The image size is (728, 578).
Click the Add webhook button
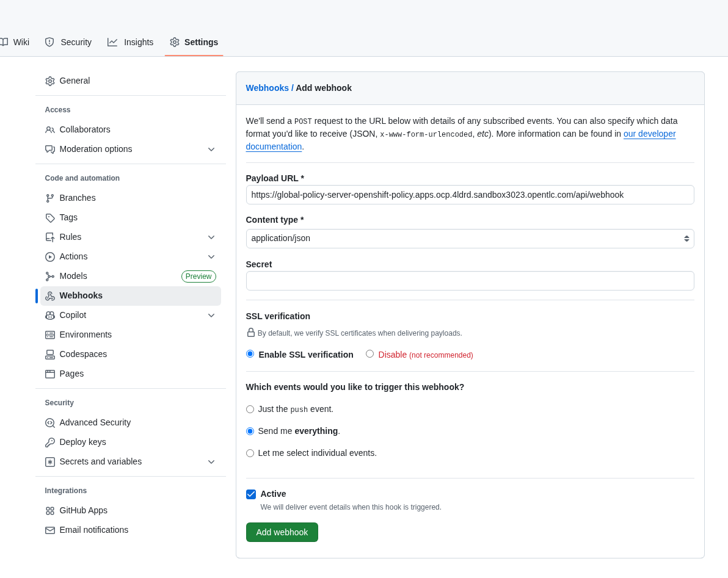pyautogui.click(x=282, y=533)
